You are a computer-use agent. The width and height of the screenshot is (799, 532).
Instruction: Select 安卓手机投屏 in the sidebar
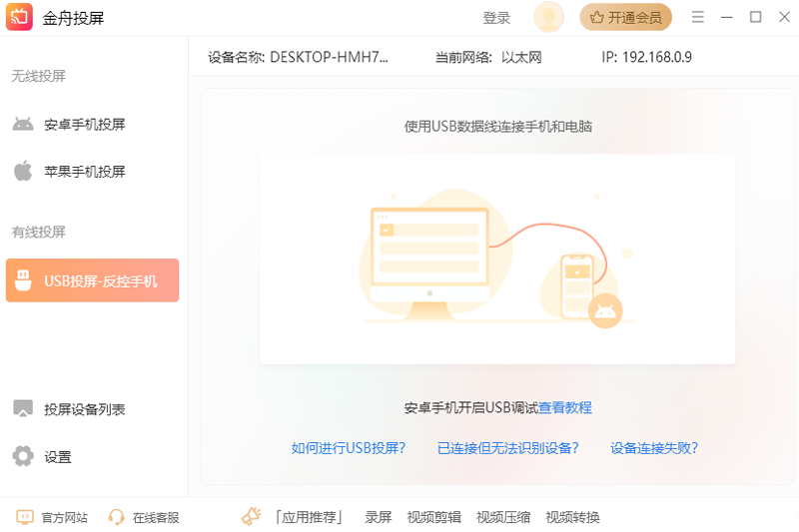pos(85,125)
